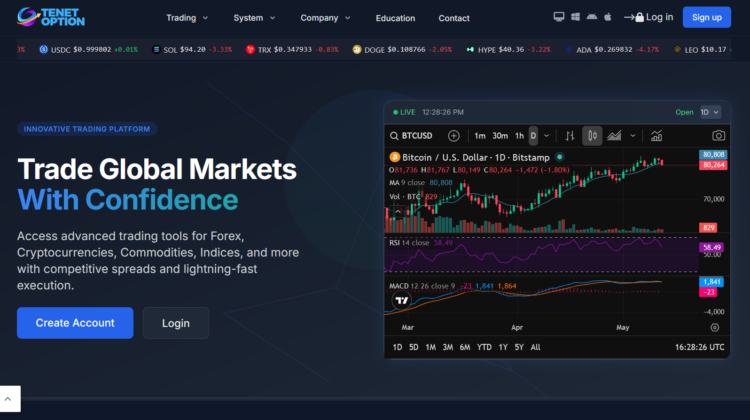Go to the Contact page
This screenshot has height=420, width=750.
tap(454, 18)
